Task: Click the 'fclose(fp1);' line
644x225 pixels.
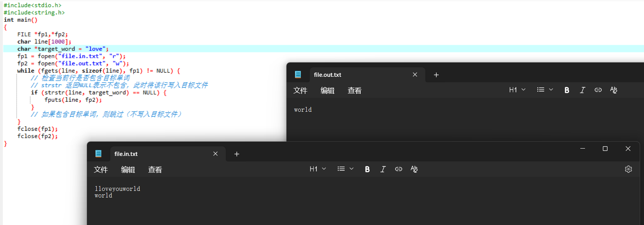Action: click(x=38, y=129)
